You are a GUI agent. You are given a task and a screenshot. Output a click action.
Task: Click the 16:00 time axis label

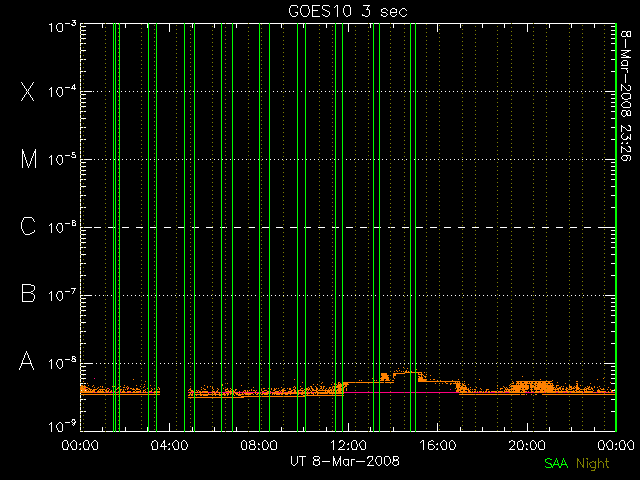click(x=438, y=445)
